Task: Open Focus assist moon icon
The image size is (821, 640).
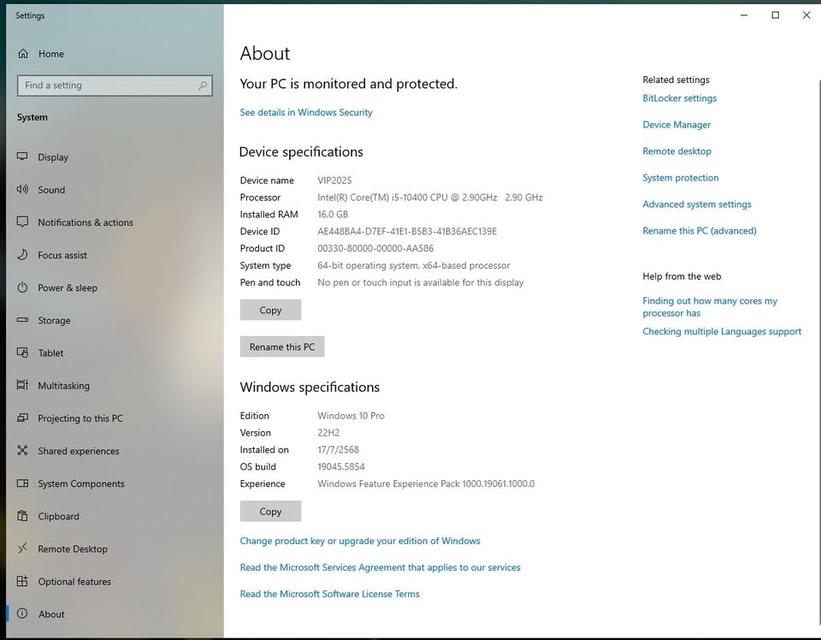Action: [x=23, y=255]
